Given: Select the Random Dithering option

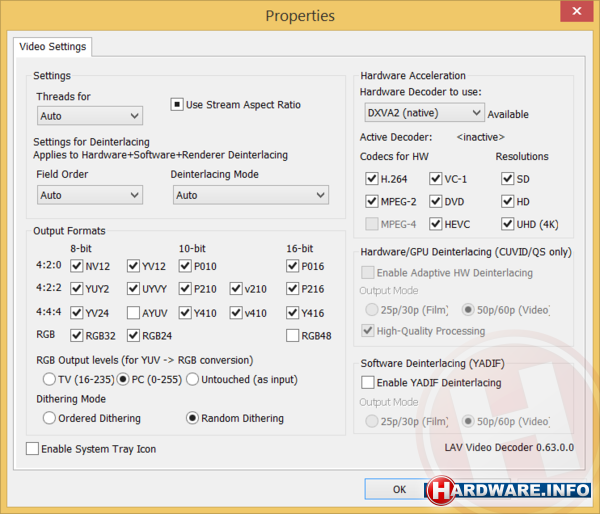Looking at the screenshot, I should pyautogui.click(x=193, y=418).
